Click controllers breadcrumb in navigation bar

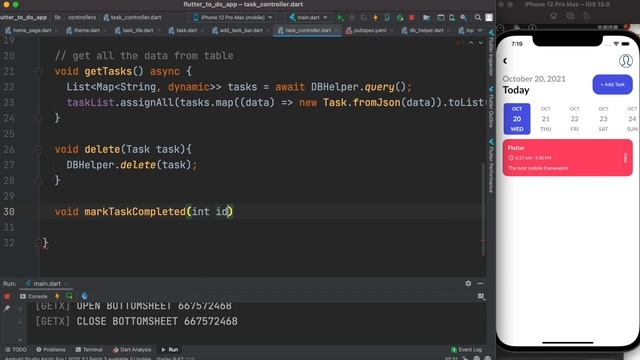point(82,18)
